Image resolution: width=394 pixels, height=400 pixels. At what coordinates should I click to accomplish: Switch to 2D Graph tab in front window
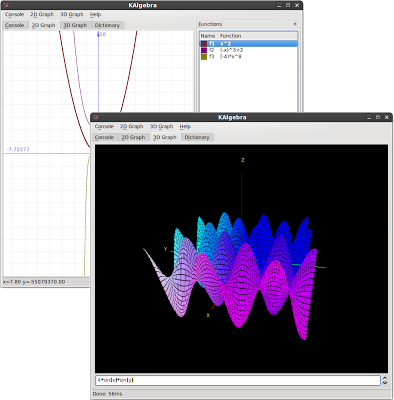click(x=133, y=137)
